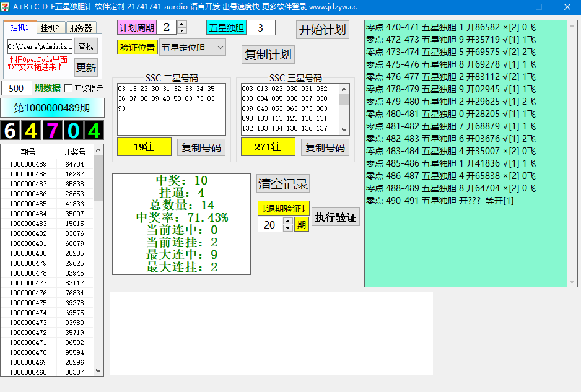
Task: Decrease the 计划周期 value with down arrow
Action: tap(182, 31)
